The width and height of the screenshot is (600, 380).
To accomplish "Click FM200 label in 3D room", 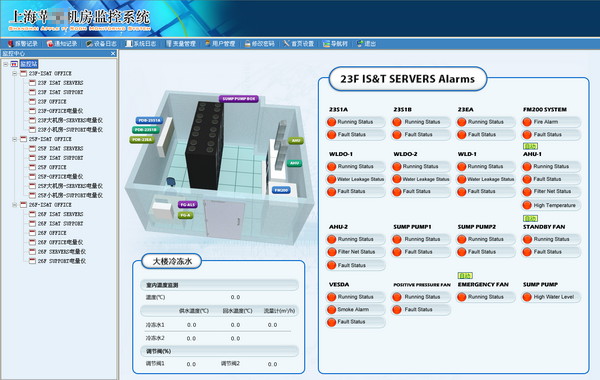I will tap(281, 190).
